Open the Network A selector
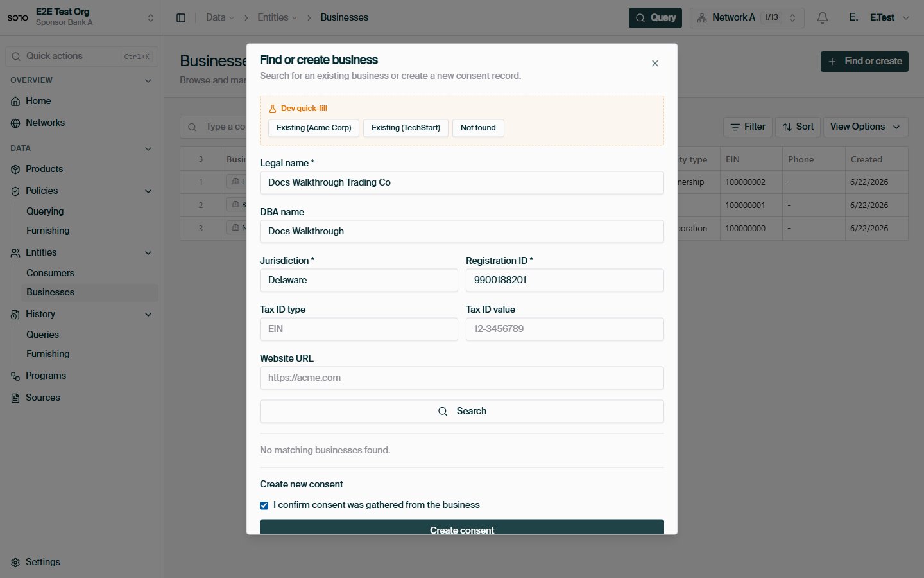 click(x=746, y=18)
